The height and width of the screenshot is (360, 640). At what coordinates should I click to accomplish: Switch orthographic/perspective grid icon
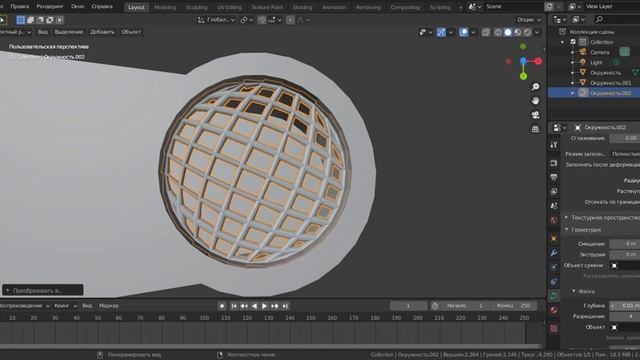pyautogui.click(x=536, y=129)
